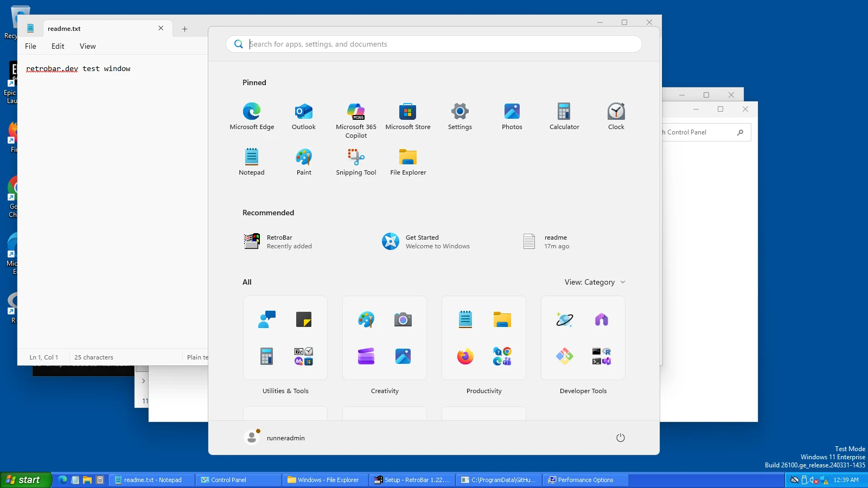Expand the View: Category dropdown

(x=595, y=282)
